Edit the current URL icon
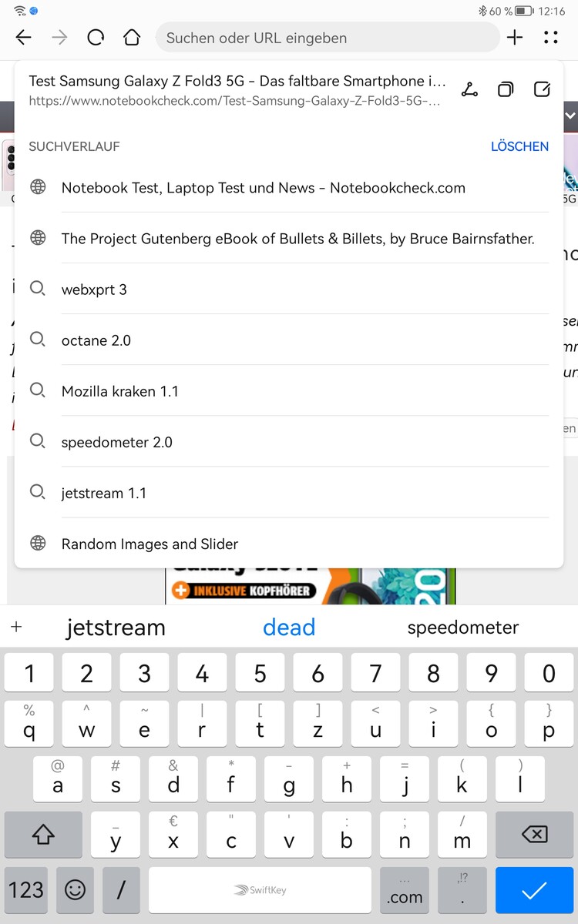 point(542,89)
